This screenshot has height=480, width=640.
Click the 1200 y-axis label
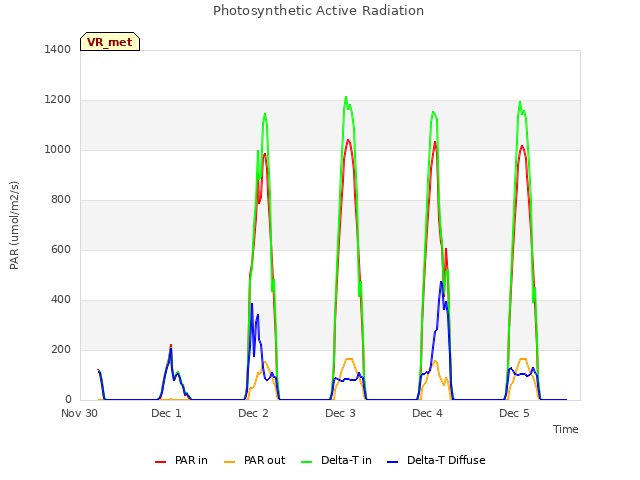pyautogui.click(x=58, y=100)
